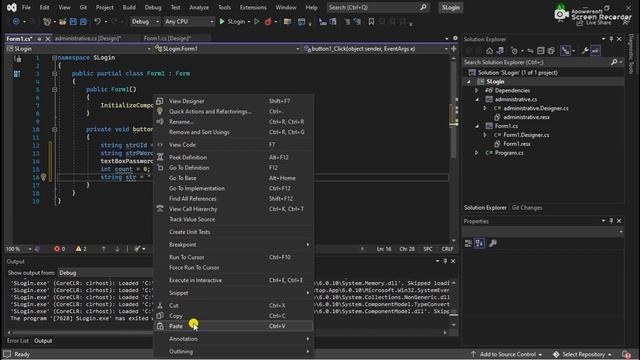Collapse the administrative.cs node
This screenshot has height=360, width=640.
(x=476, y=100)
